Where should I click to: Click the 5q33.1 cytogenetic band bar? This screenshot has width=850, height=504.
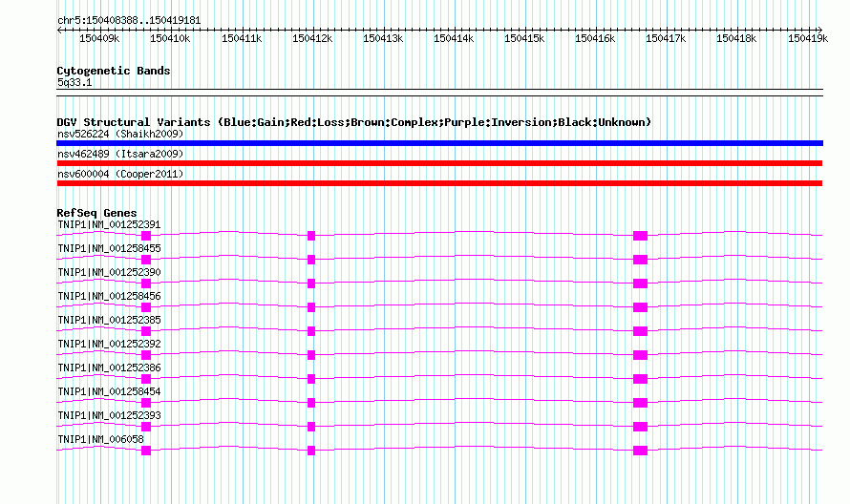tap(439, 93)
